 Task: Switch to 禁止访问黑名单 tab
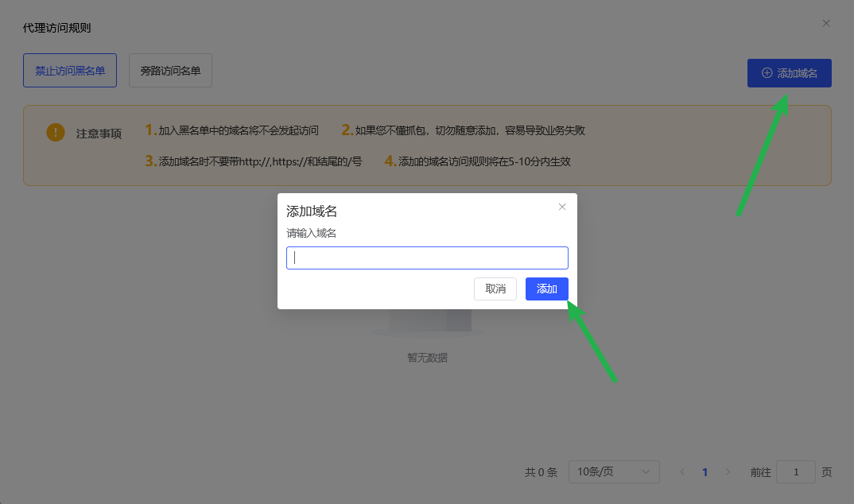[x=70, y=71]
